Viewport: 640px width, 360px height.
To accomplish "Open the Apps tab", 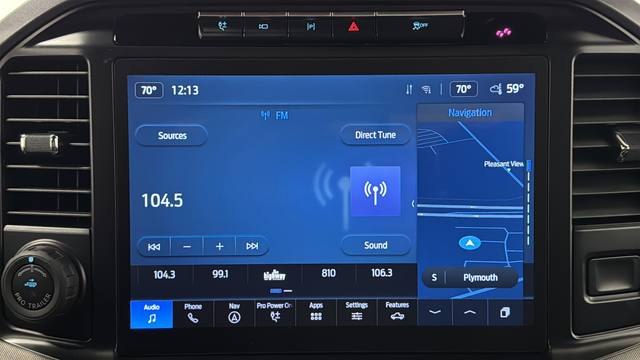I will click(x=316, y=312).
